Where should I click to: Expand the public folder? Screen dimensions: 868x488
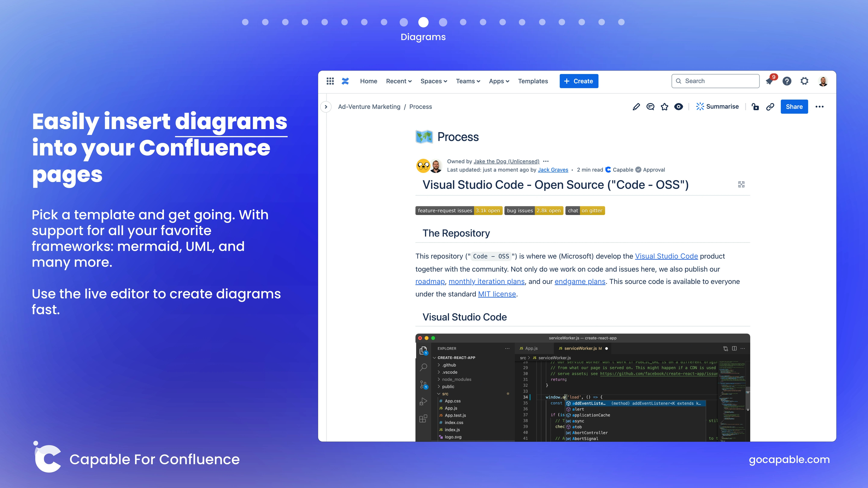pos(446,387)
